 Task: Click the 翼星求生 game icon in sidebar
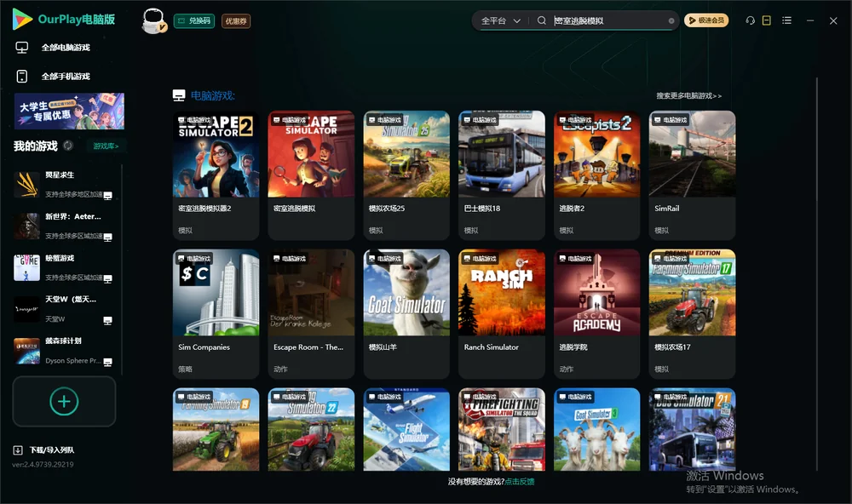(x=26, y=185)
